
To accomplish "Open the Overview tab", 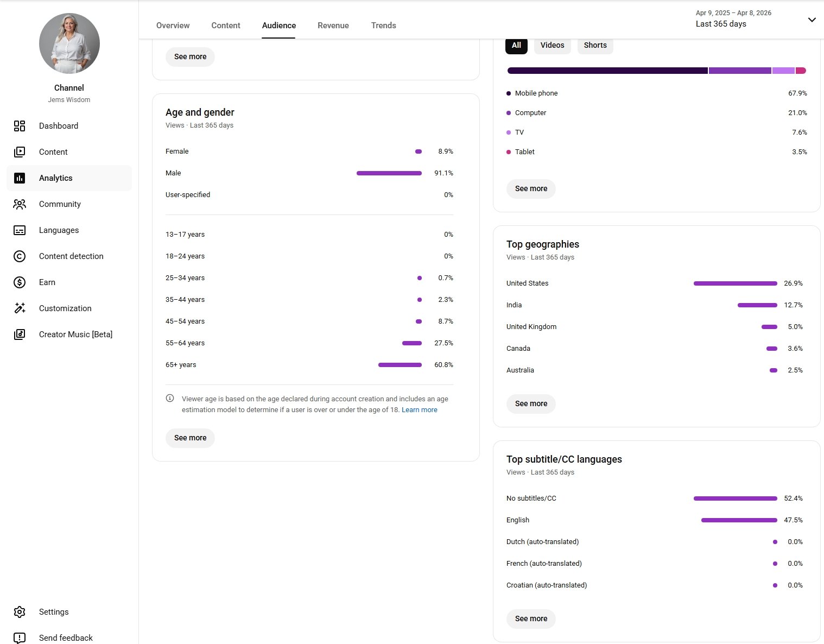I will coord(173,26).
